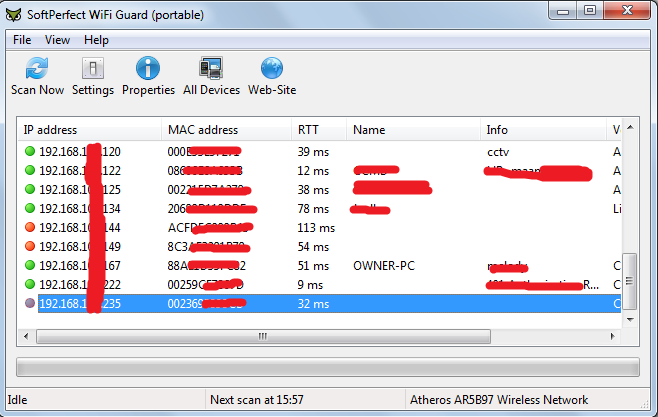This screenshot has width=658, height=417.
Task: Open the Web-Site globe icon
Action: (x=272, y=68)
